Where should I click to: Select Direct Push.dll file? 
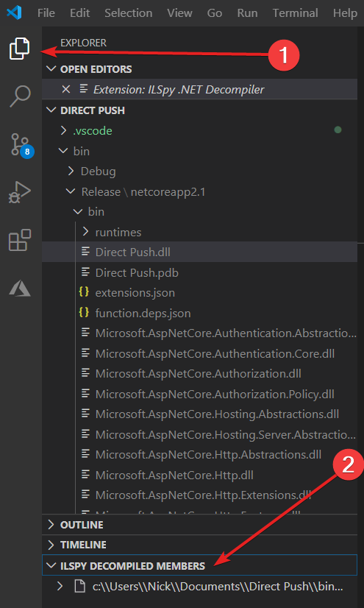pyautogui.click(x=199, y=252)
